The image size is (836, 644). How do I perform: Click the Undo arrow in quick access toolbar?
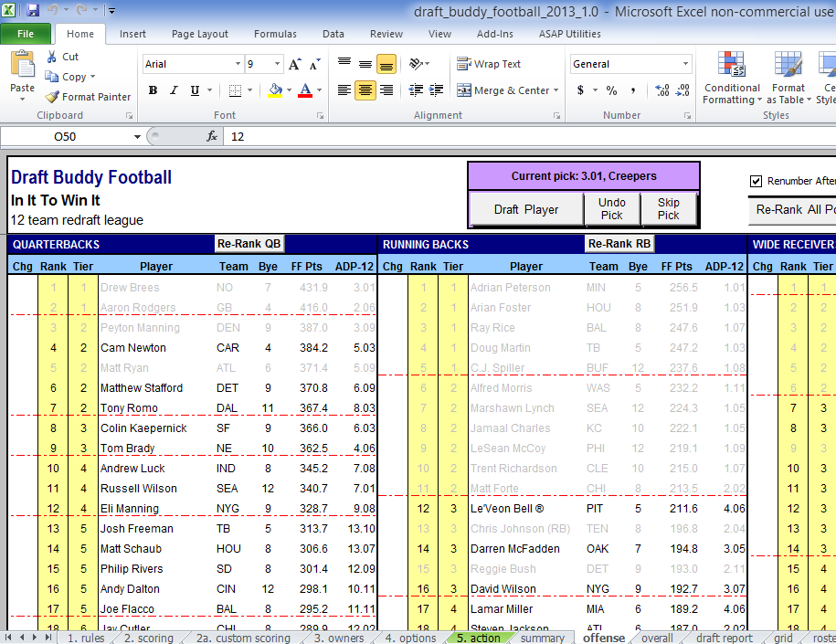click(52, 10)
